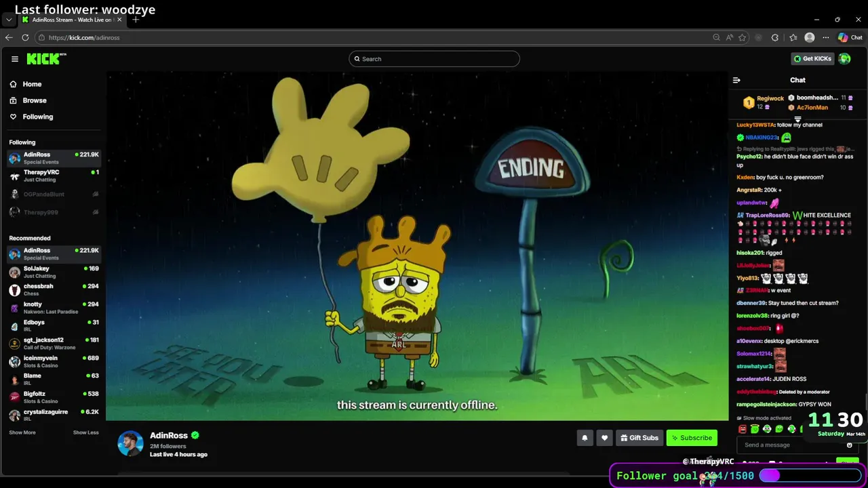
Task: Click the browser zoom-out magnifier icon
Action: coord(716,37)
